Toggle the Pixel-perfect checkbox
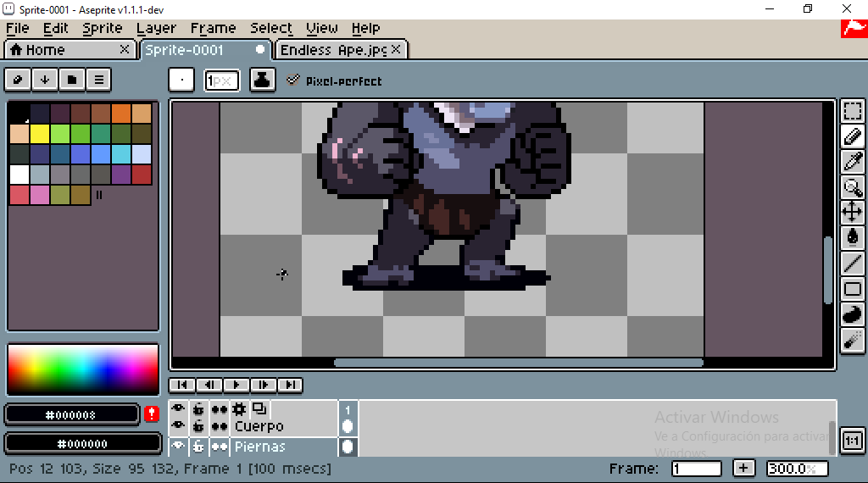Viewport: 868px width, 483px height. click(x=292, y=80)
